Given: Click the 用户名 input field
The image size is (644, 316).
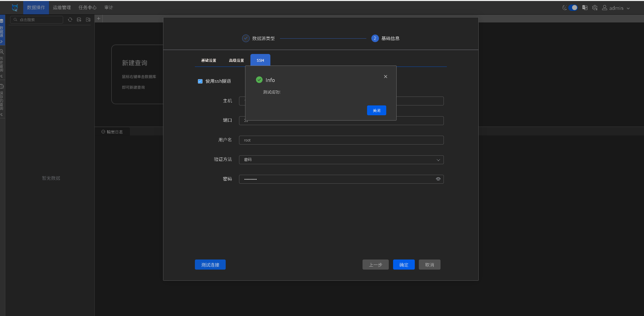Looking at the screenshot, I should [x=341, y=140].
